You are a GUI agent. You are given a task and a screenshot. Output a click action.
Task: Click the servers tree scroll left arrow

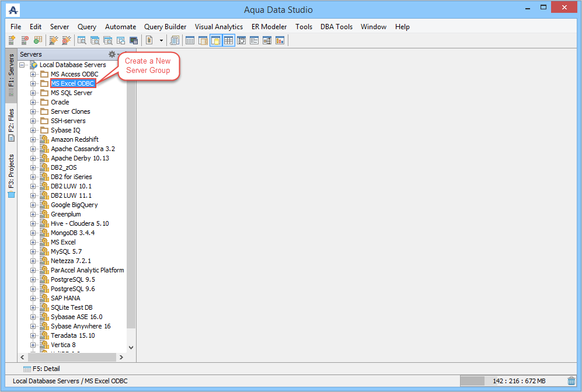click(x=22, y=357)
